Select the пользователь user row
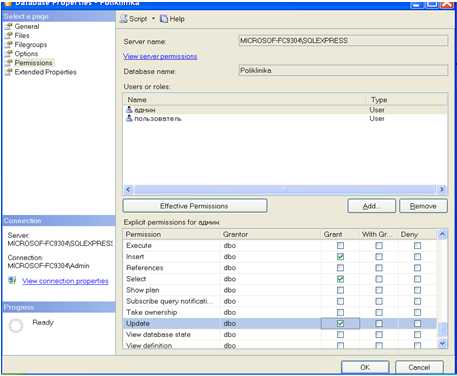Image resolution: width=457 pixels, height=376 pixels. 285,119
